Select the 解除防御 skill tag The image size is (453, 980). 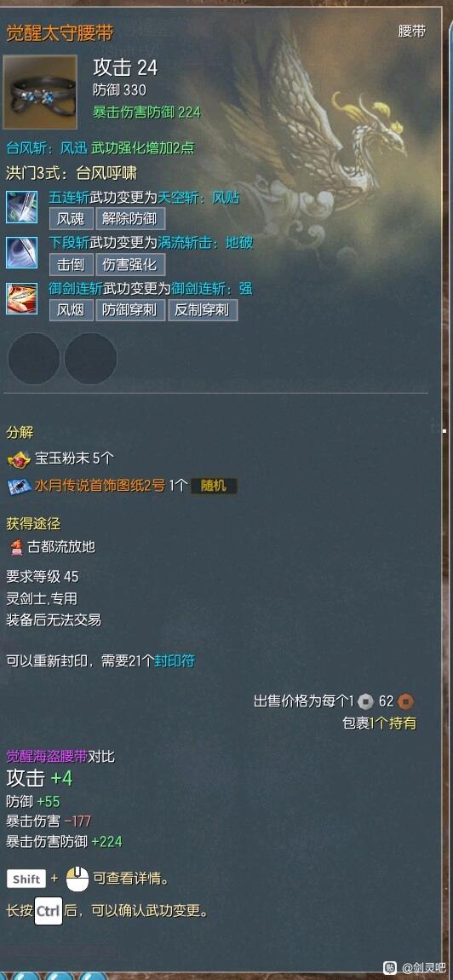pos(130,219)
